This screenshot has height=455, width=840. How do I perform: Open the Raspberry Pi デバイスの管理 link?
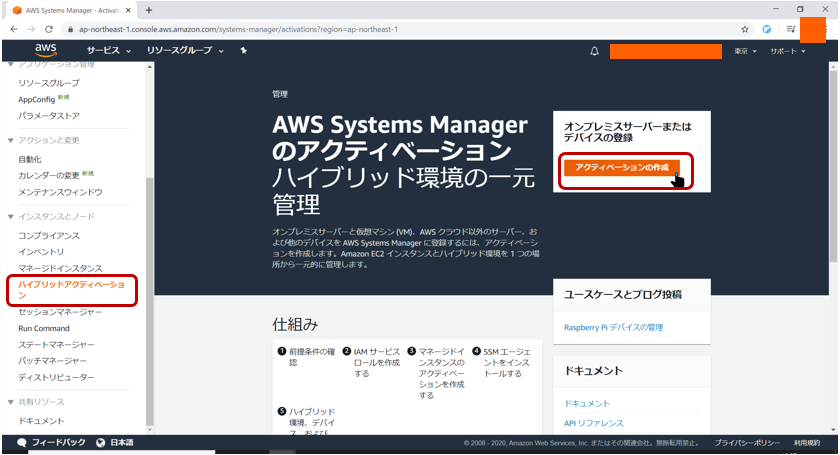(613, 327)
